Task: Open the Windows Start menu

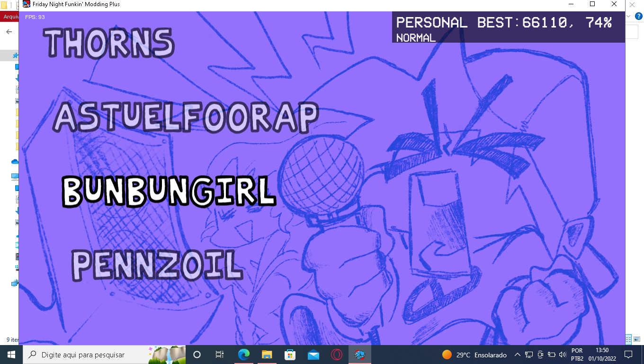Action: [11, 355]
